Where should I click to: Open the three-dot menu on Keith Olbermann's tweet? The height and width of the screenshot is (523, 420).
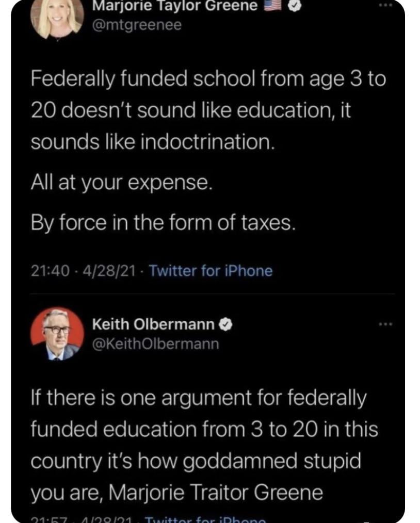pyautogui.click(x=385, y=324)
